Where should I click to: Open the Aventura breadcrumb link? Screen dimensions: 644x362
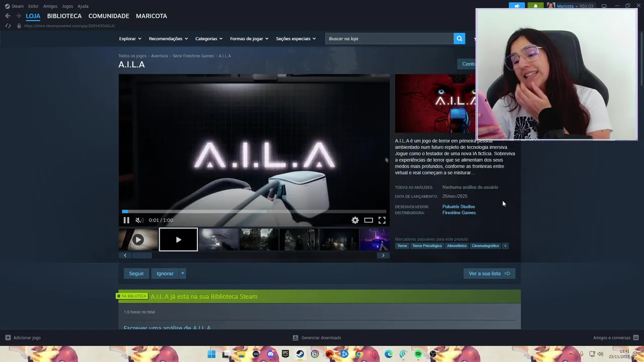coord(159,56)
